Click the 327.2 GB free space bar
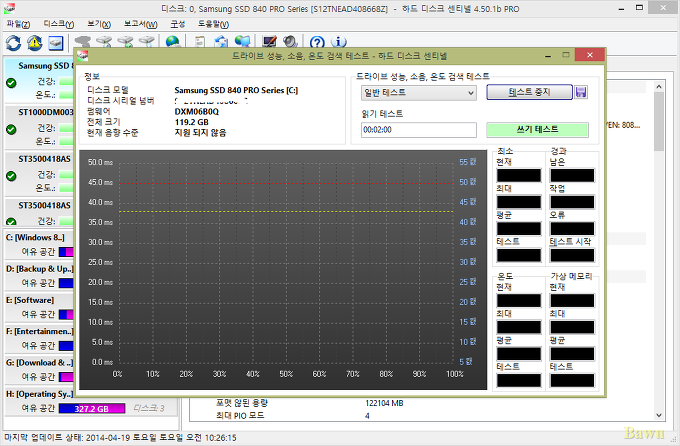 [92, 408]
